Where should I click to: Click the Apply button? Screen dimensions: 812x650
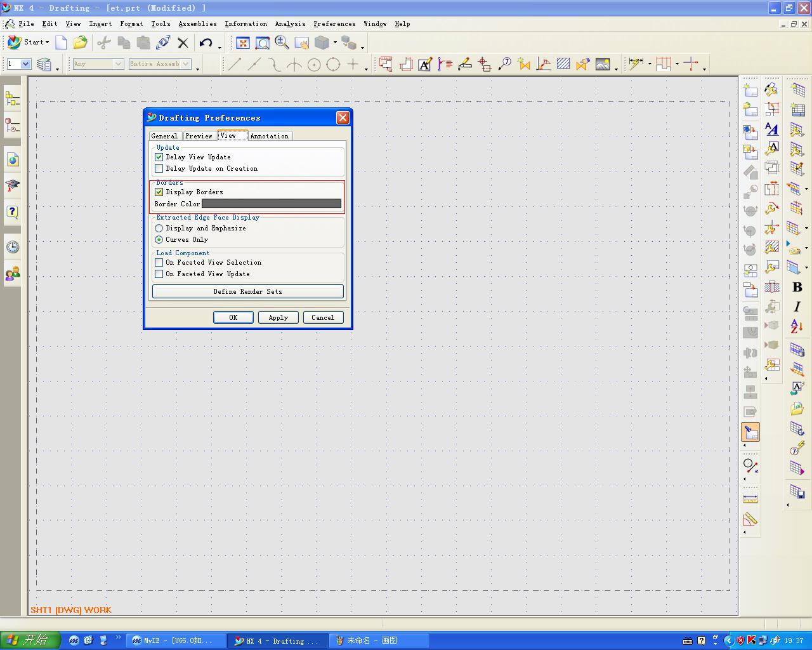point(278,317)
